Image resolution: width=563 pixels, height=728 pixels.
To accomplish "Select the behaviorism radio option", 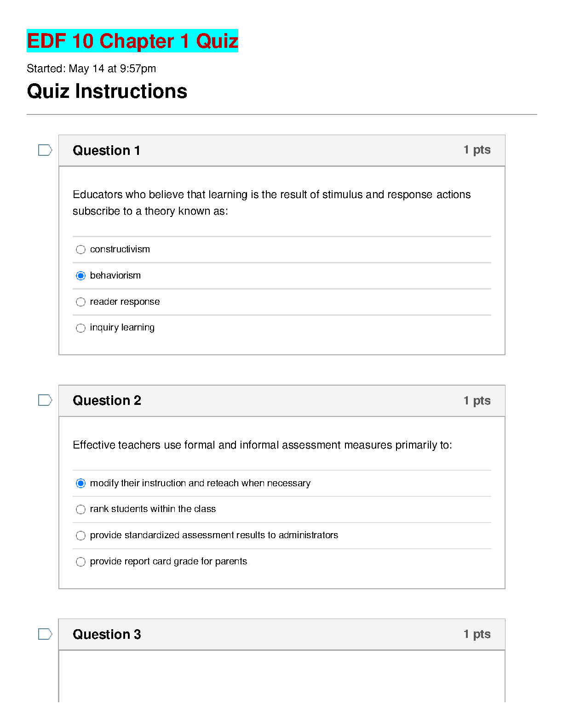I will point(80,276).
